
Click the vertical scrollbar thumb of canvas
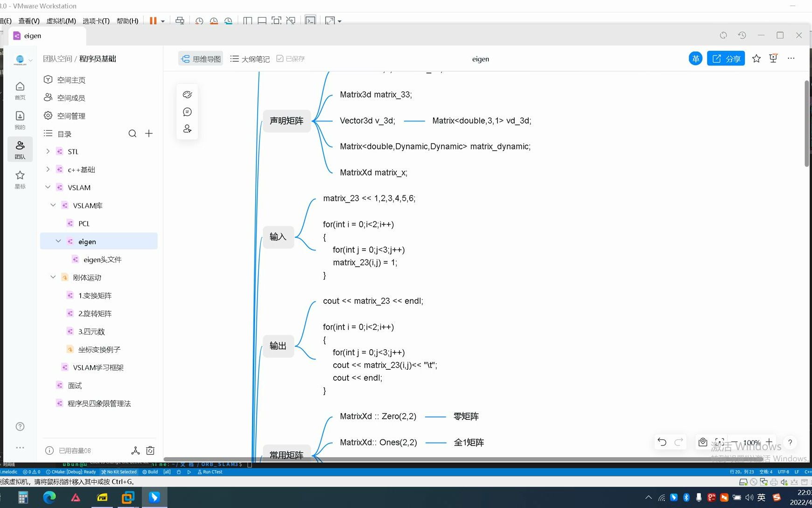pyautogui.click(x=806, y=123)
